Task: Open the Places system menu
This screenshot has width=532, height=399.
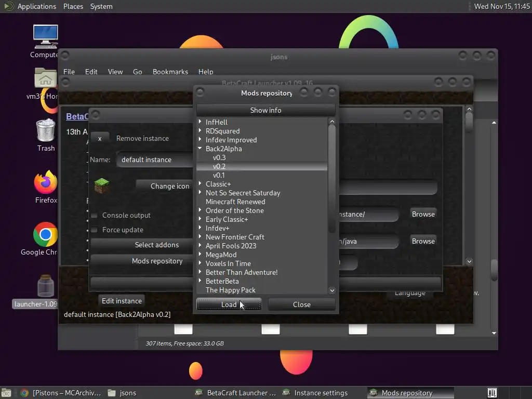Action: tap(73, 6)
